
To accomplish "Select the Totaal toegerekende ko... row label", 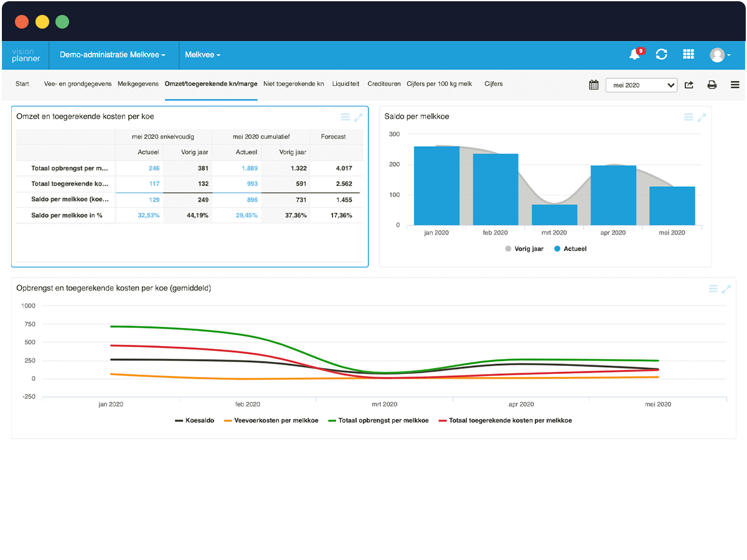I will click(70, 184).
